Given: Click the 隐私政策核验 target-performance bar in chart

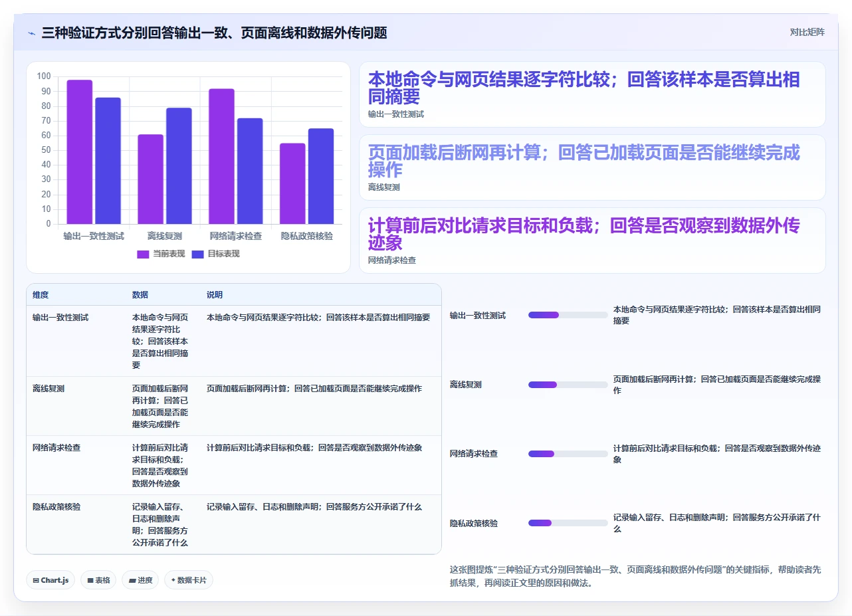Looking at the screenshot, I should (321, 176).
